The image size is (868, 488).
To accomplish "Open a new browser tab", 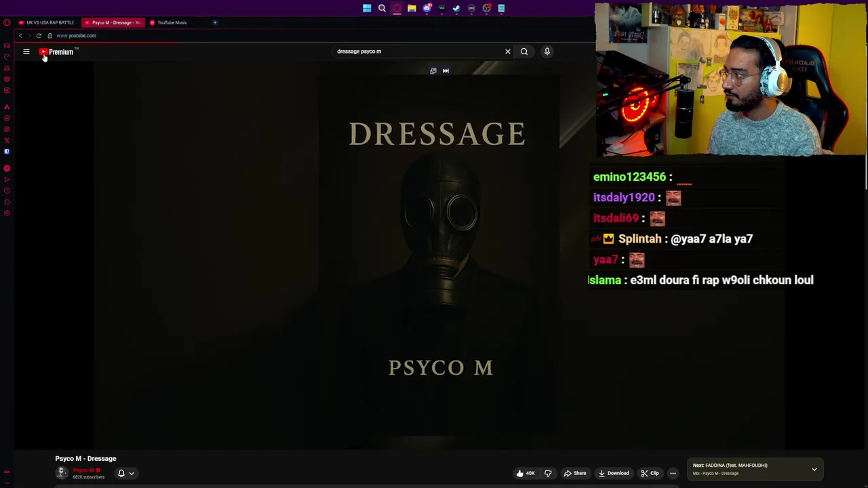I will tap(215, 22).
